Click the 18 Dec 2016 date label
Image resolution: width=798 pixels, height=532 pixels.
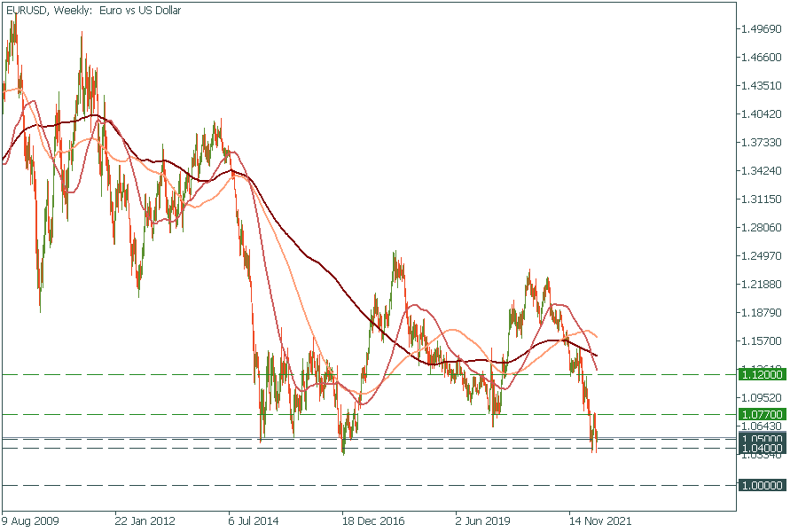pos(372,520)
